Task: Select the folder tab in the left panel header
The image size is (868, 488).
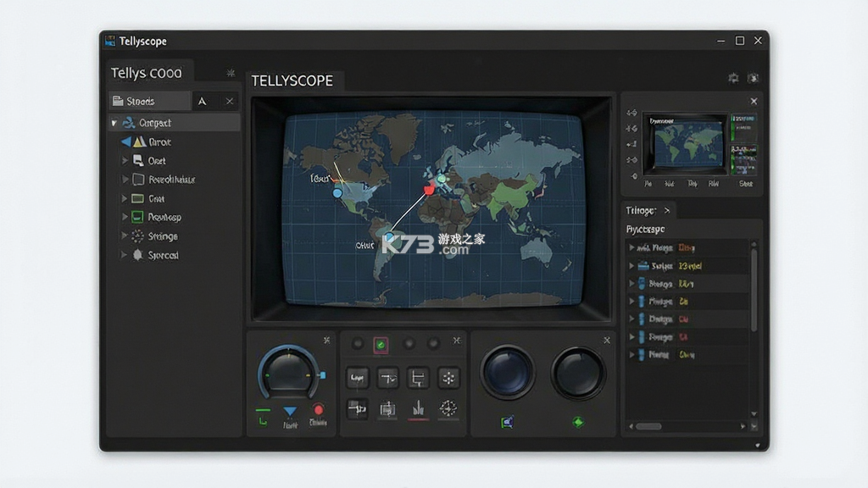Action: pos(149,102)
